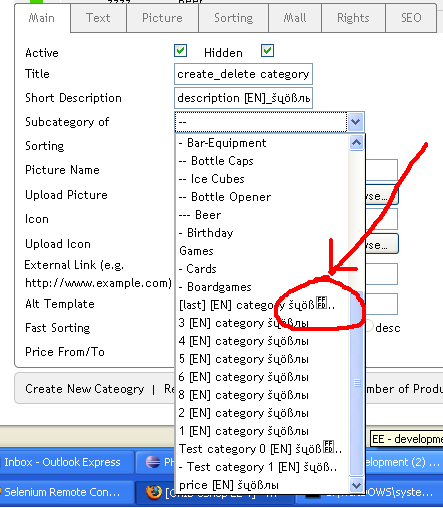
Task: Click the Title input field
Action: coord(243,74)
